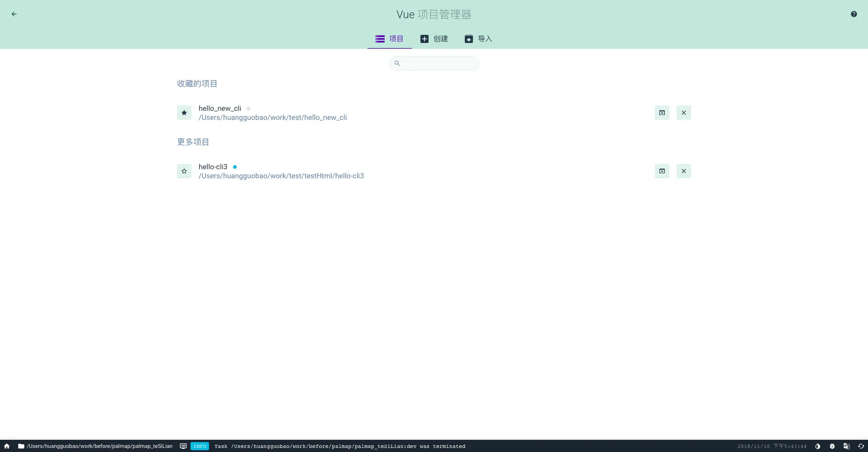Click the folder icon in the status bar
The width and height of the screenshot is (868, 452).
[x=21, y=446]
